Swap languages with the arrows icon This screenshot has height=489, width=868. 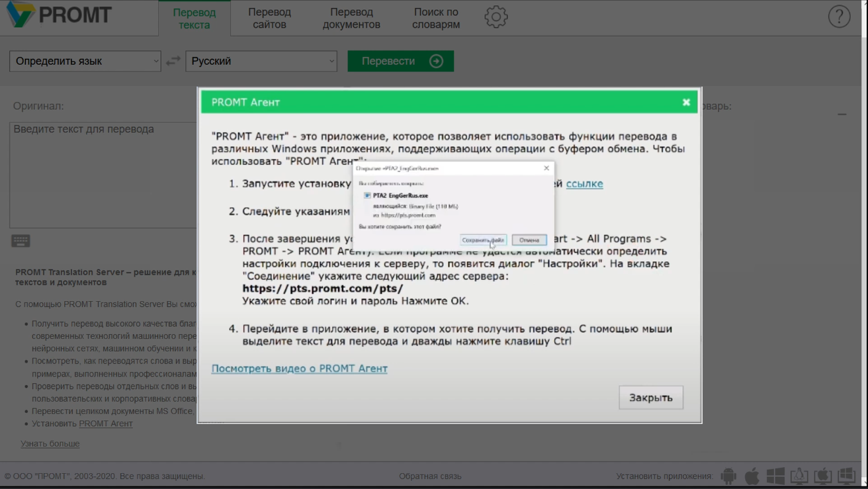tap(173, 61)
